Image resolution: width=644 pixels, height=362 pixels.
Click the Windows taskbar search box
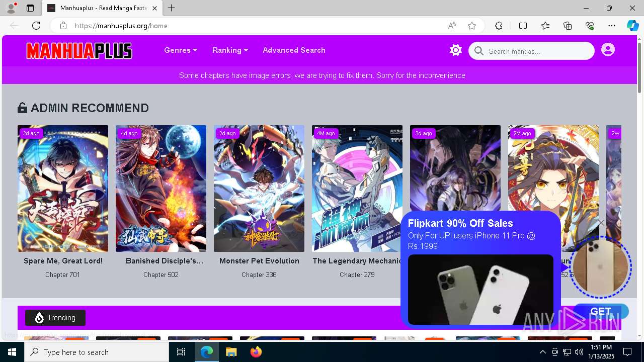tap(97, 352)
